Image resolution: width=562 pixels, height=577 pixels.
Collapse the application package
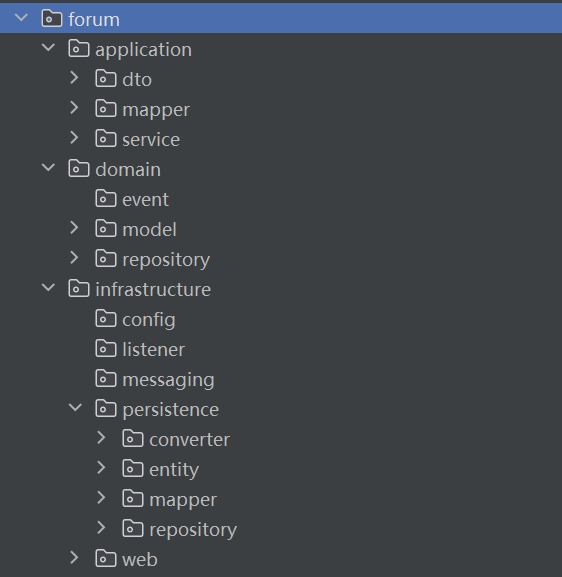(48, 47)
